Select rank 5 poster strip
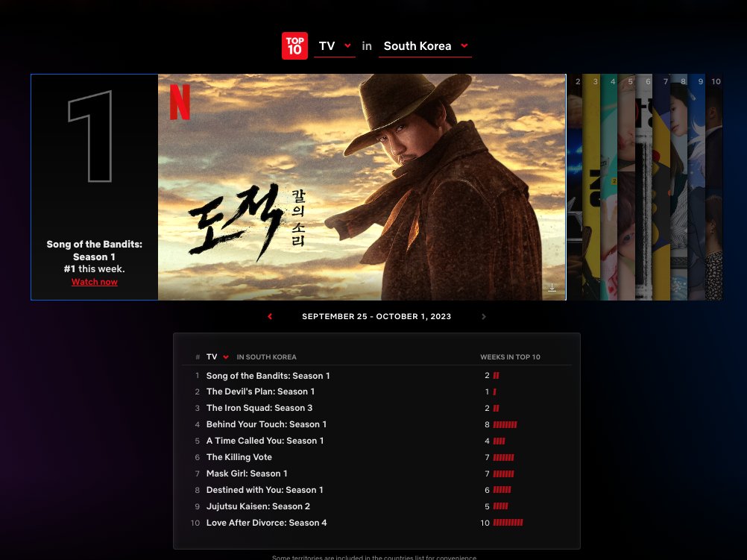Viewport: 747px width, 560px height. (626, 187)
